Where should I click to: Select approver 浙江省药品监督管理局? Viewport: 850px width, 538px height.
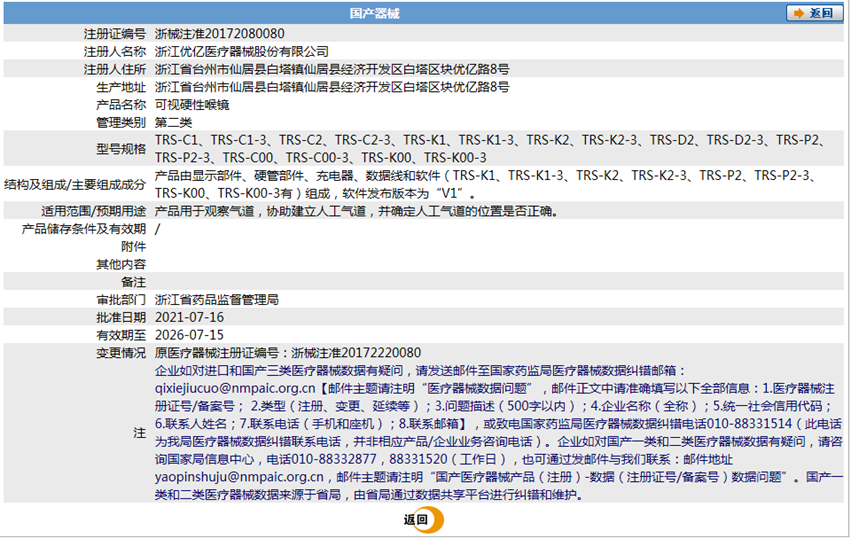tap(217, 300)
